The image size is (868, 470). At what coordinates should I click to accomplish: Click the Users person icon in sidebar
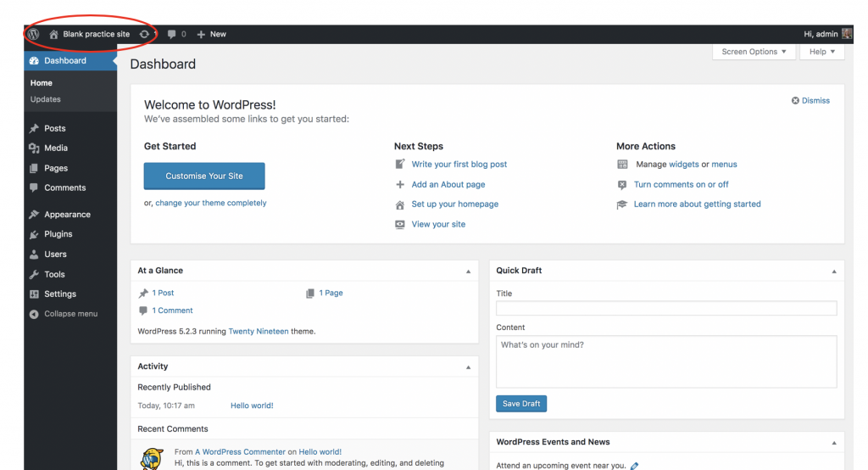point(34,255)
